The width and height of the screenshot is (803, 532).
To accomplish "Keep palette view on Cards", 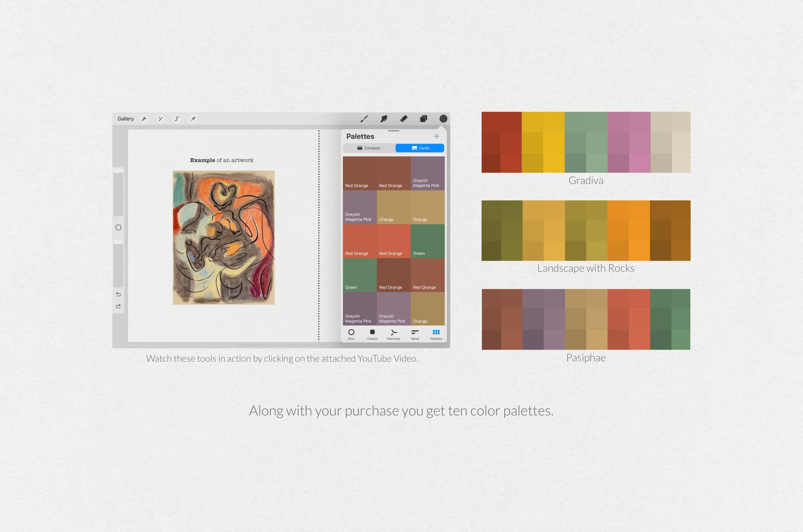I will [x=420, y=148].
